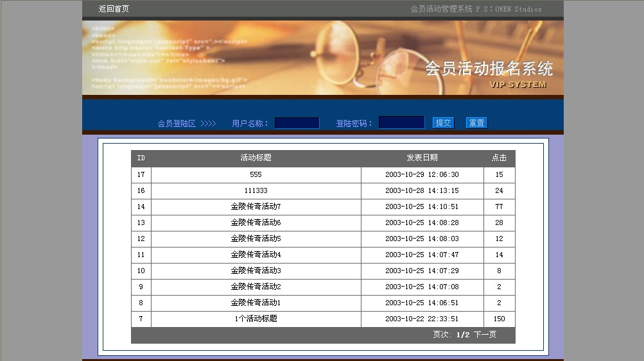Reset the form with 重置 button

[x=477, y=122]
